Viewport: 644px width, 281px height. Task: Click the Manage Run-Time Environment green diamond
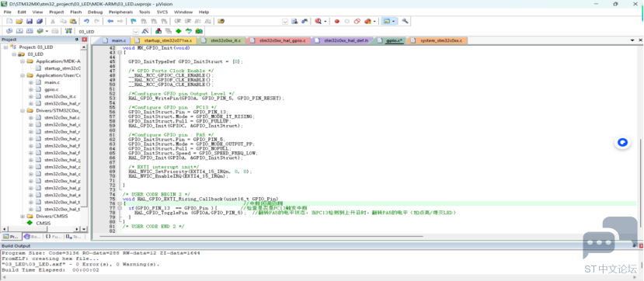[x=178, y=31]
